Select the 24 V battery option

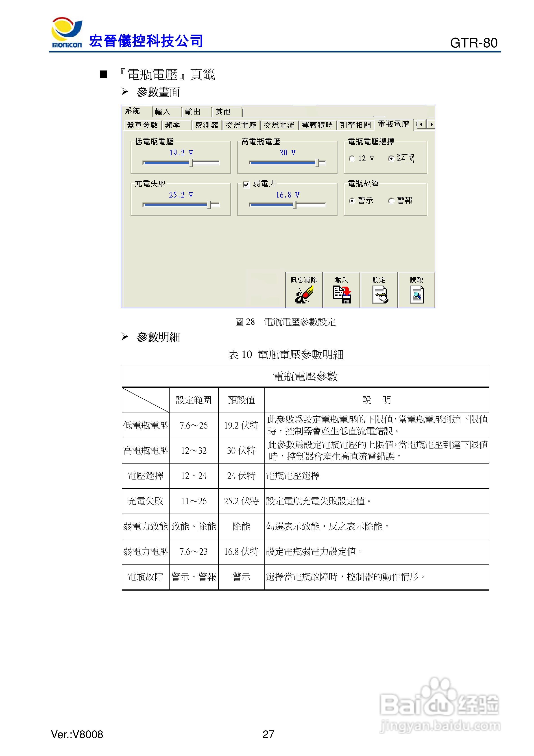click(391, 159)
